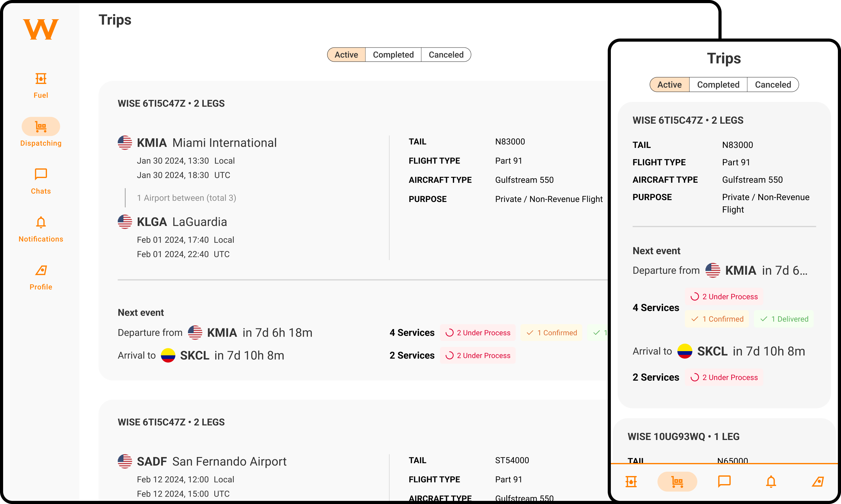Select Completed on mobile view
The height and width of the screenshot is (504, 841).
(x=718, y=84)
